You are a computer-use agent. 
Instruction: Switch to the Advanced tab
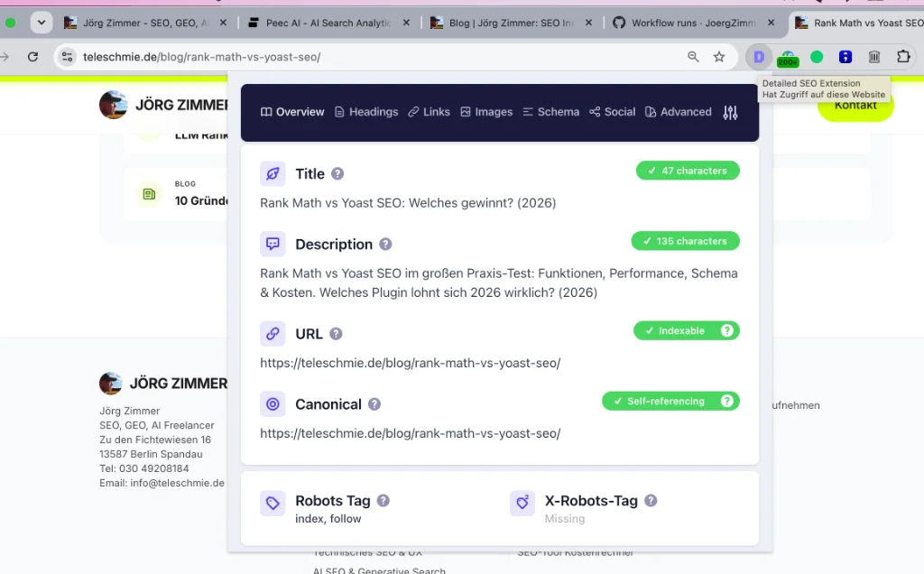[x=679, y=112]
